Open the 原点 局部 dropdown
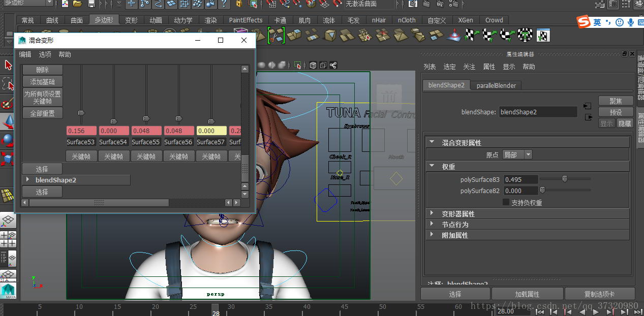This screenshot has width=644, height=316. tap(517, 154)
